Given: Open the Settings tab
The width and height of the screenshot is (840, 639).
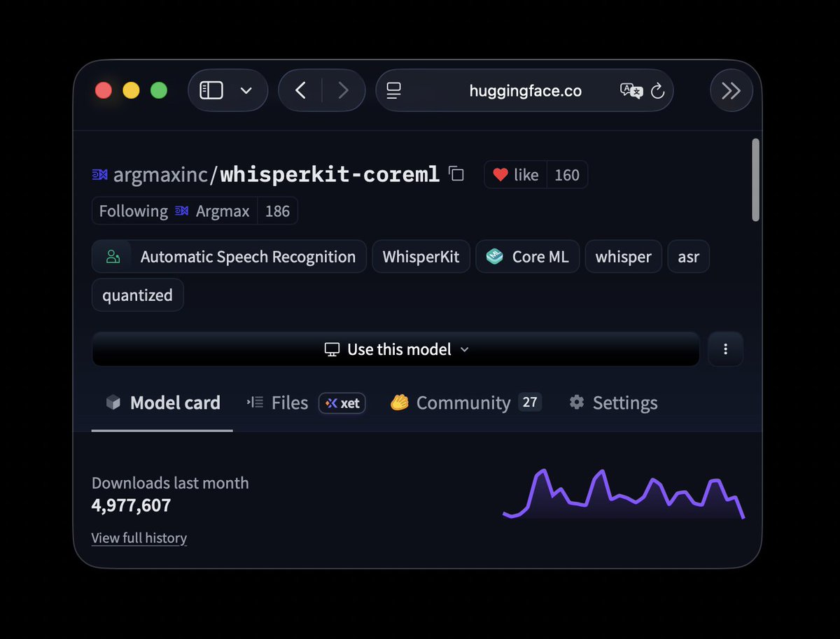Looking at the screenshot, I should (613, 402).
